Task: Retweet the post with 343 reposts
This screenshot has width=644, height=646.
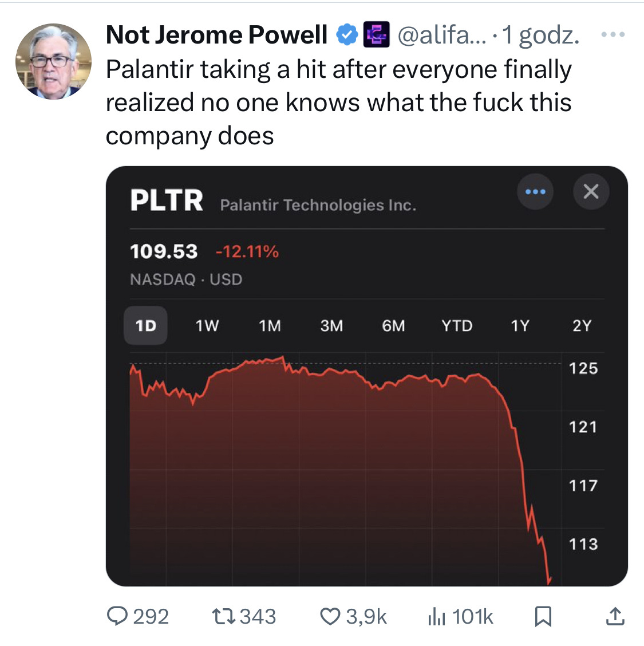Action: pos(221,616)
